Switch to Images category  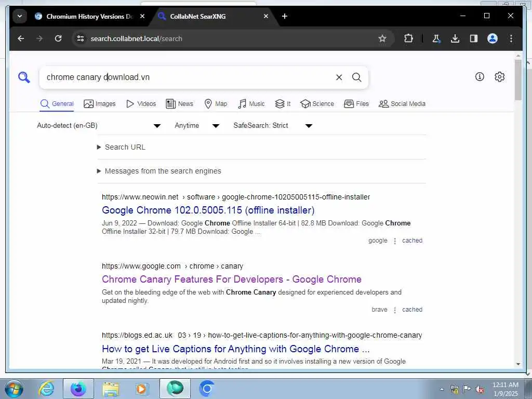(100, 104)
